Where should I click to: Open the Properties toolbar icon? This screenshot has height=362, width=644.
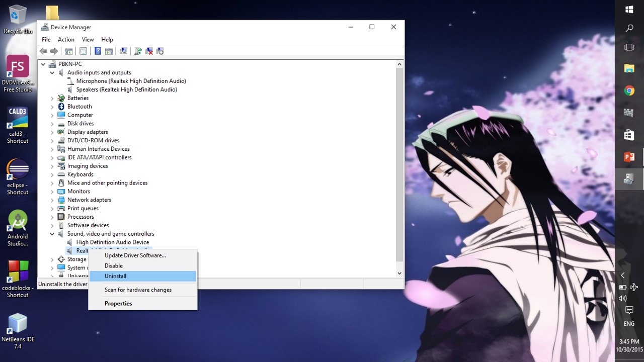point(84,51)
